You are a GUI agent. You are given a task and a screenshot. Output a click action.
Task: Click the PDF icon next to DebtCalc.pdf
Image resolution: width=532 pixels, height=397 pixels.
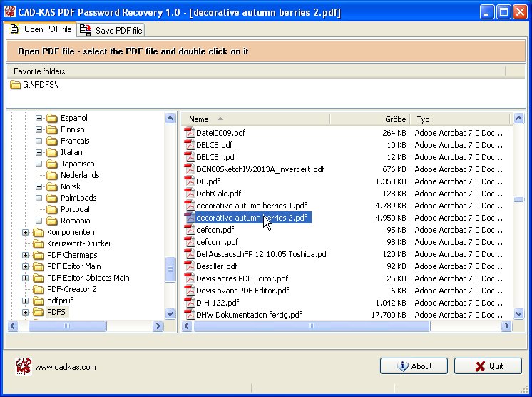[190, 194]
